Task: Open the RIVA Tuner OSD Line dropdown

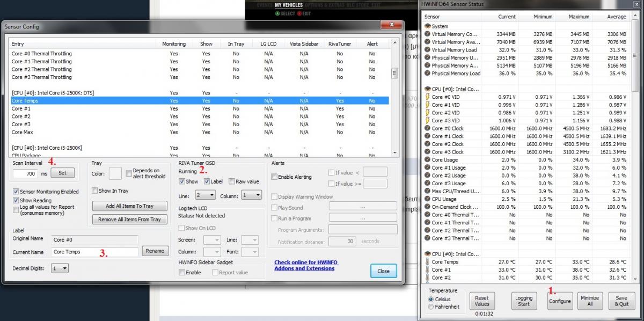Action: [205, 195]
